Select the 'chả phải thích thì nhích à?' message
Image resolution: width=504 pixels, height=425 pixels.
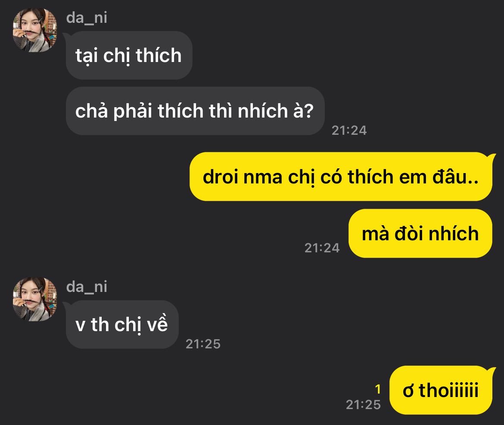[195, 111]
